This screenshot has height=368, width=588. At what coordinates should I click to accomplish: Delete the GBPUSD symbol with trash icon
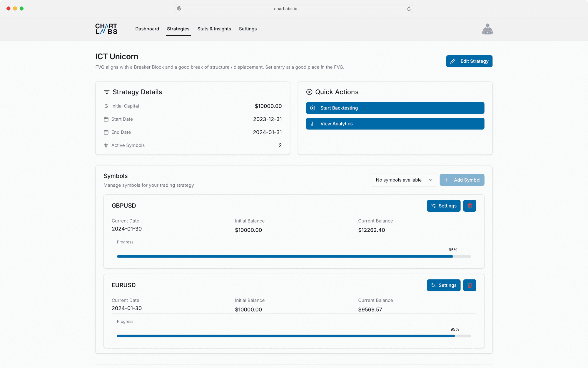click(x=470, y=206)
